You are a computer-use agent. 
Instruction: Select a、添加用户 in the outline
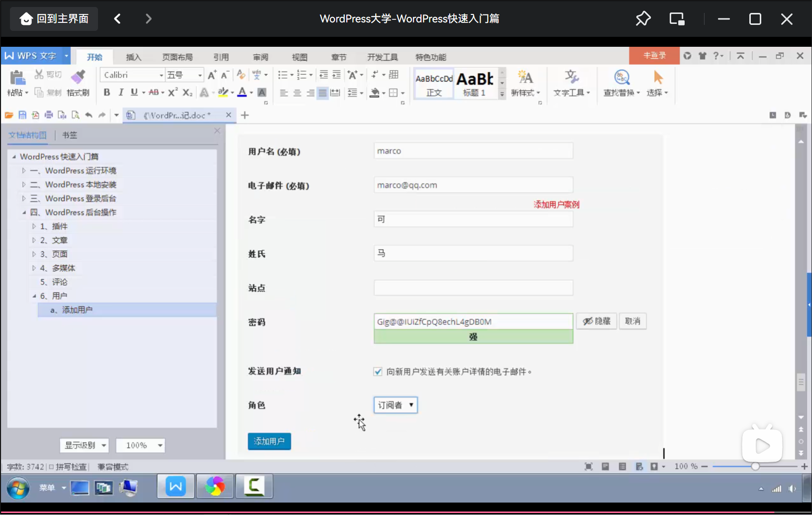click(127, 310)
